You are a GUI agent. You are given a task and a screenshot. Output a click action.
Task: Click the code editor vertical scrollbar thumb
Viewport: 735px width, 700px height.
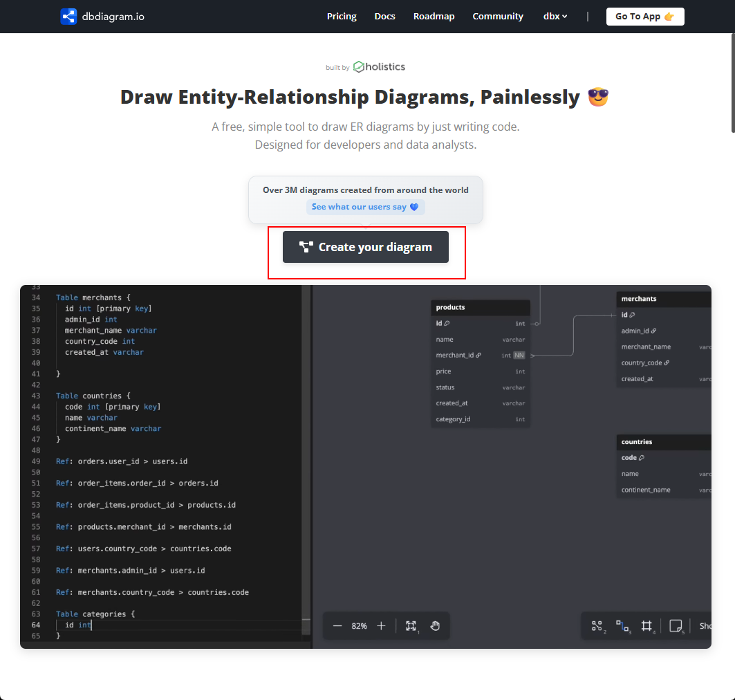(x=306, y=627)
